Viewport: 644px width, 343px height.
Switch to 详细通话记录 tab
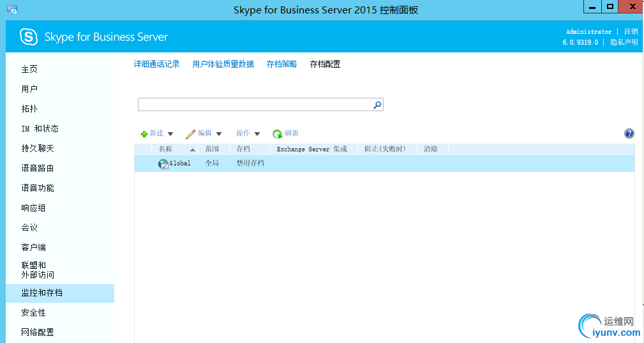click(156, 64)
